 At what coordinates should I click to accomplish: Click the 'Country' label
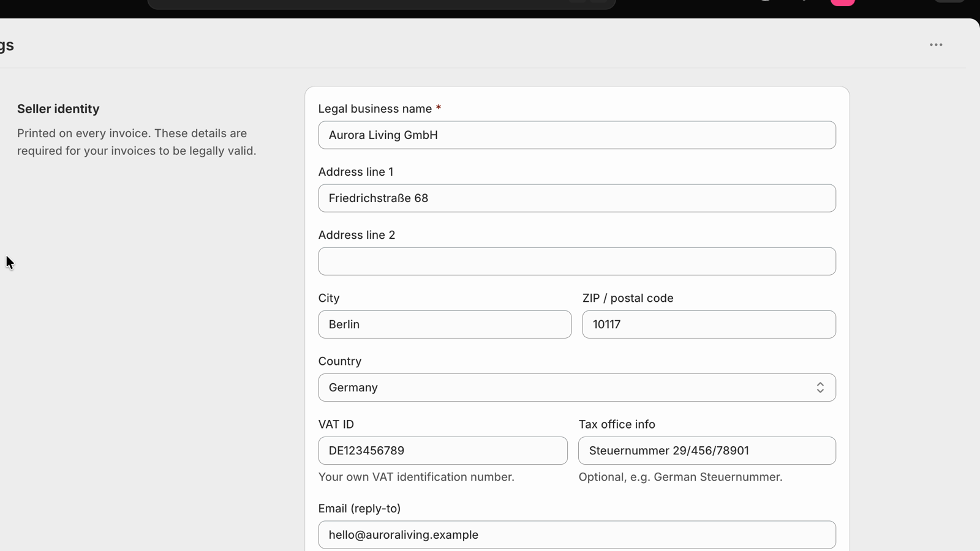(x=340, y=361)
